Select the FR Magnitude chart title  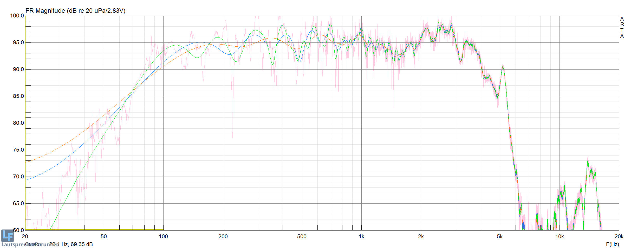pyautogui.click(x=75, y=11)
